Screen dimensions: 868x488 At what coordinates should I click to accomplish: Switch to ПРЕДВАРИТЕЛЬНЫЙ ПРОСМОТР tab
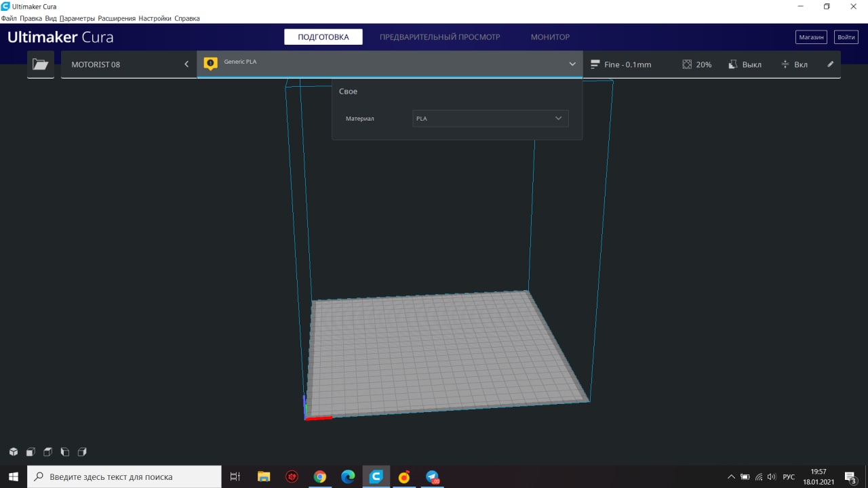439,37
